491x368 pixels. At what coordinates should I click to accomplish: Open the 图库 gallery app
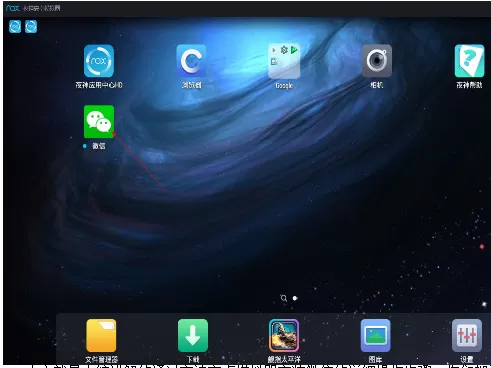pos(375,335)
